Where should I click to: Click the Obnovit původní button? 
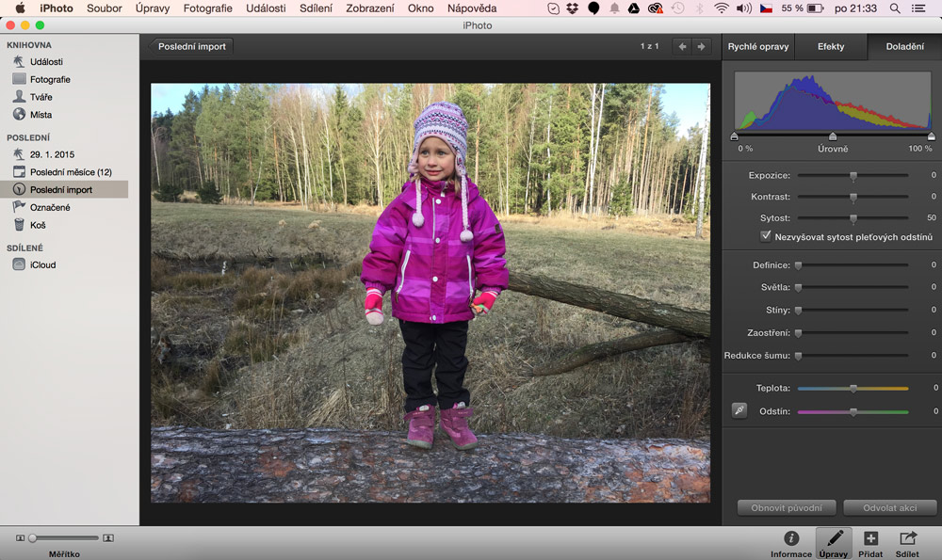point(787,508)
